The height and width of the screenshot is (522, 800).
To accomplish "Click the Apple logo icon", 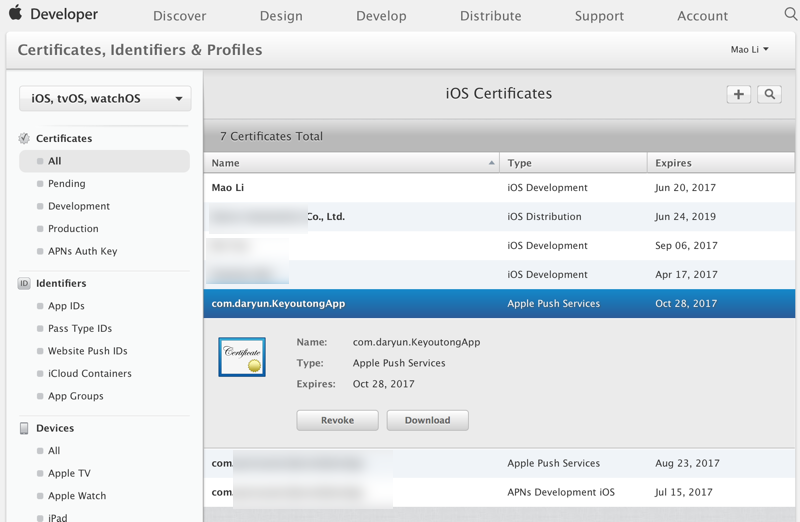I will [16, 13].
